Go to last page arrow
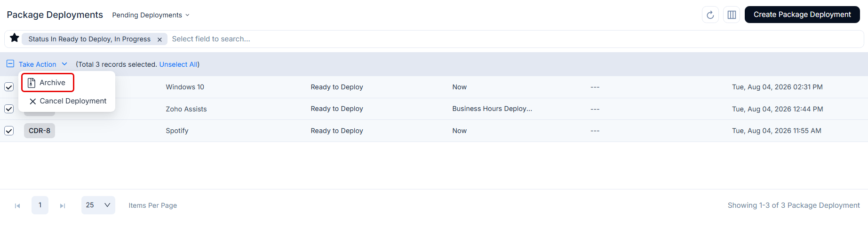The height and width of the screenshot is (228, 868). [x=63, y=205]
